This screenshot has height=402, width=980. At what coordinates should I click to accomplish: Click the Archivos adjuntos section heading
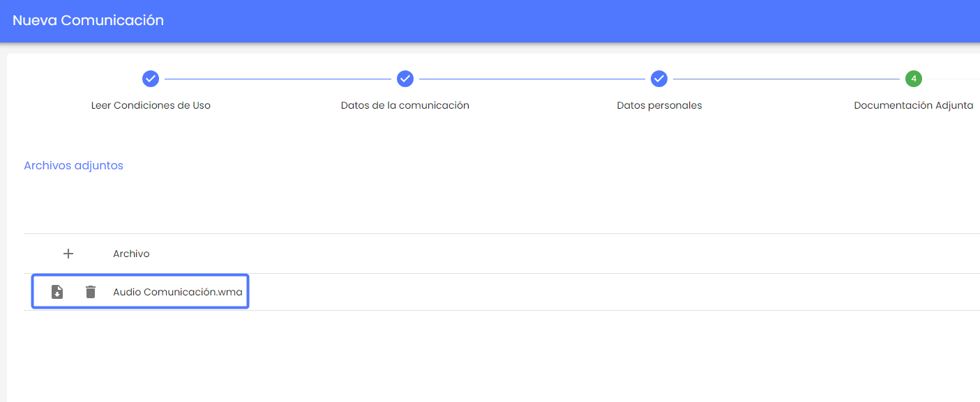pyautogui.click(x=73, y=166)
